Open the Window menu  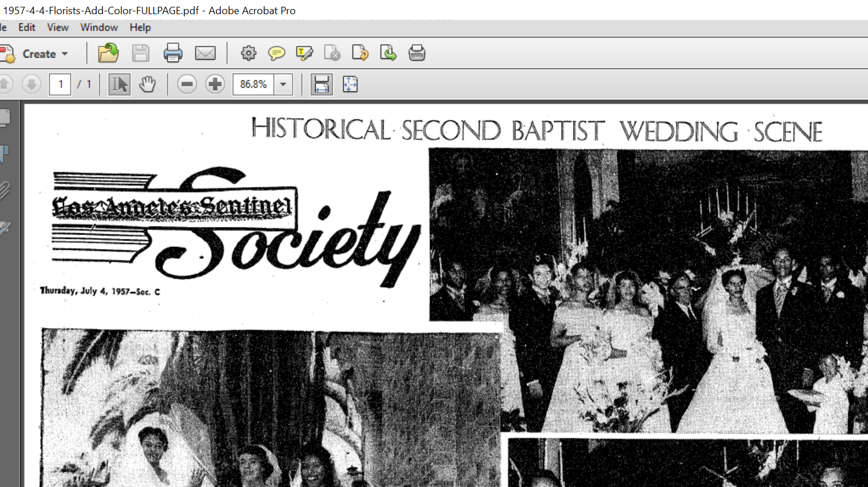coord(99,27)
